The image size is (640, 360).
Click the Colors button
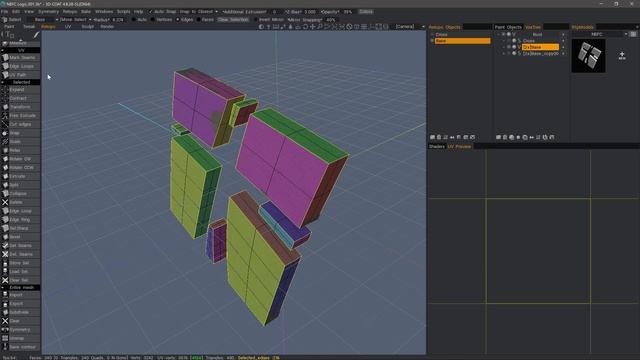(x=366, y=12)
